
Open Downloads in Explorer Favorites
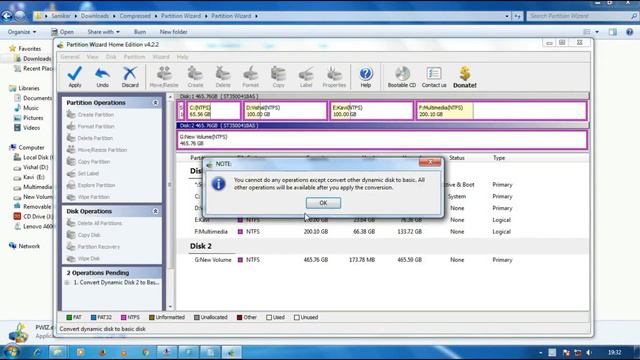tap(33, 59)
